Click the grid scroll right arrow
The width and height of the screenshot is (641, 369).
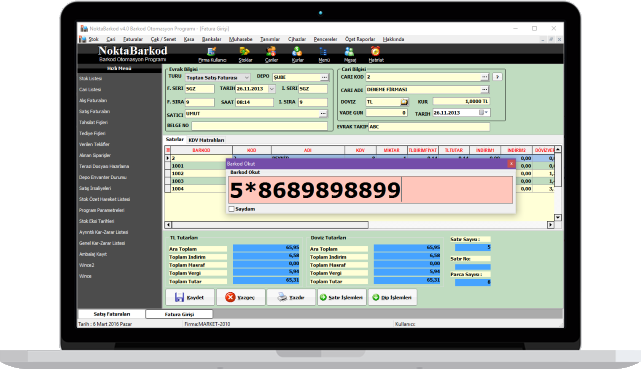551,225
